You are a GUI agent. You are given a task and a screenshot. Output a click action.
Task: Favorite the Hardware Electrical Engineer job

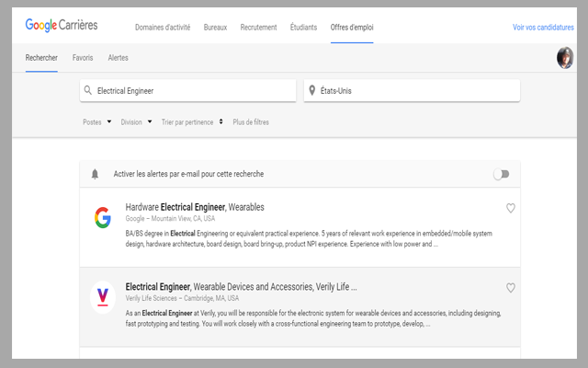click(x=511, y=208)
